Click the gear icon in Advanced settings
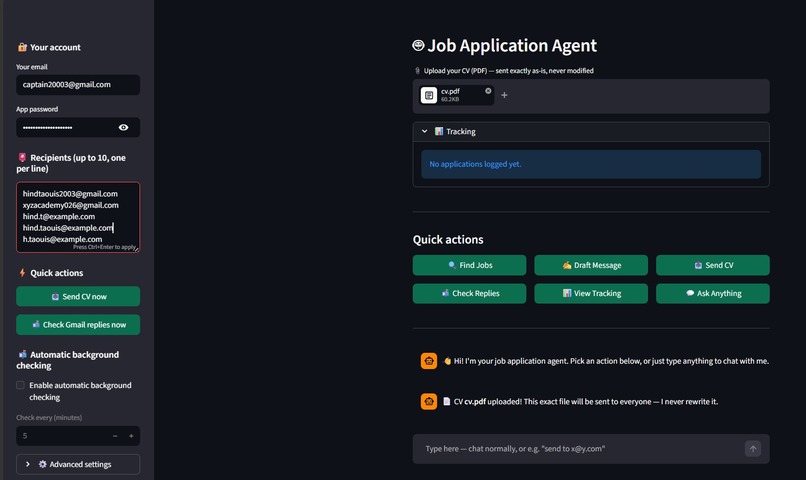 pyautogui.click(x=43, y=464)
